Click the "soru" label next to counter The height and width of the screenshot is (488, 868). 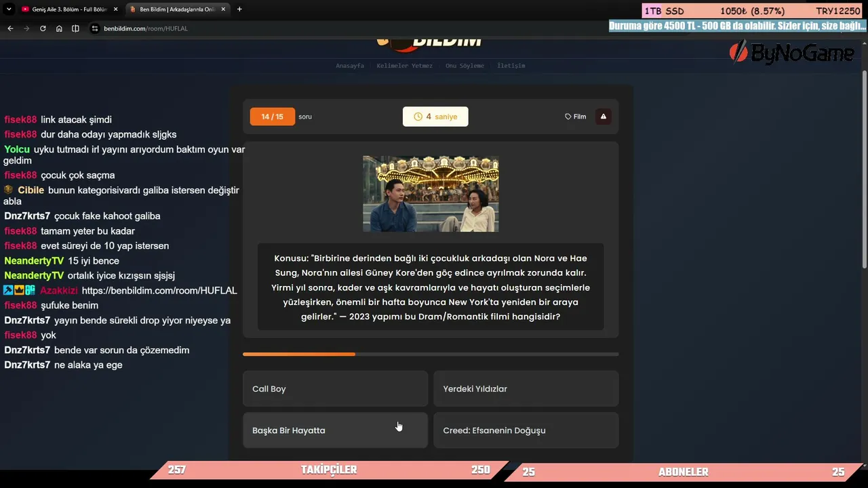point(305,117)
